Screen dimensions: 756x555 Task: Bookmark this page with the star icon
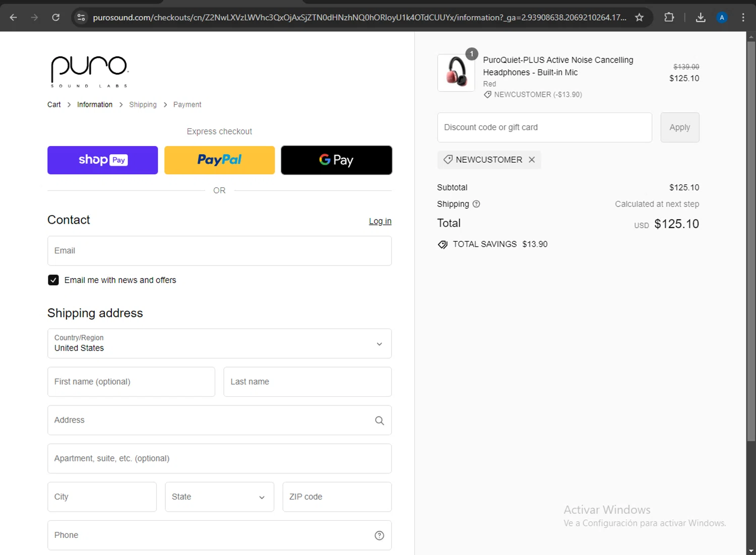point(639,18)
